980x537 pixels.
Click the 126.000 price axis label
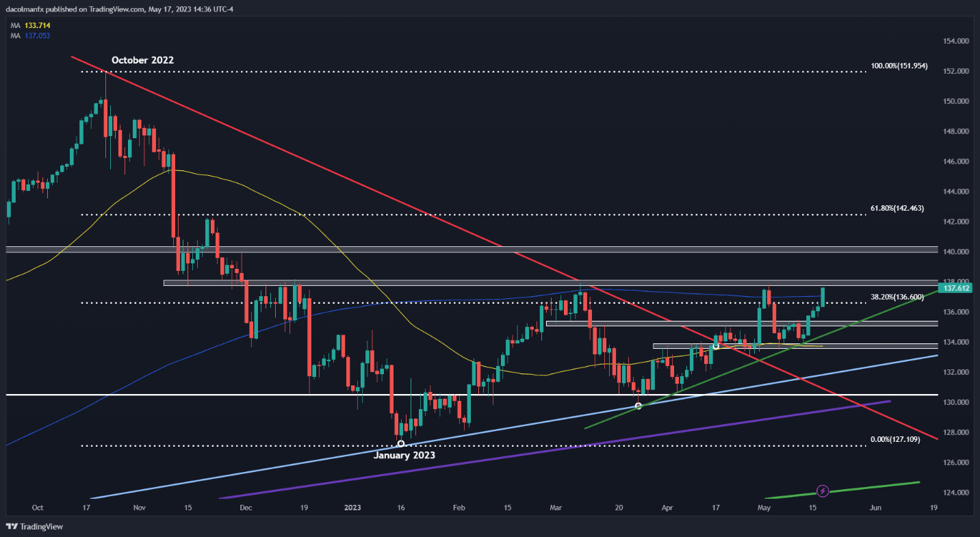click(955, 462)
